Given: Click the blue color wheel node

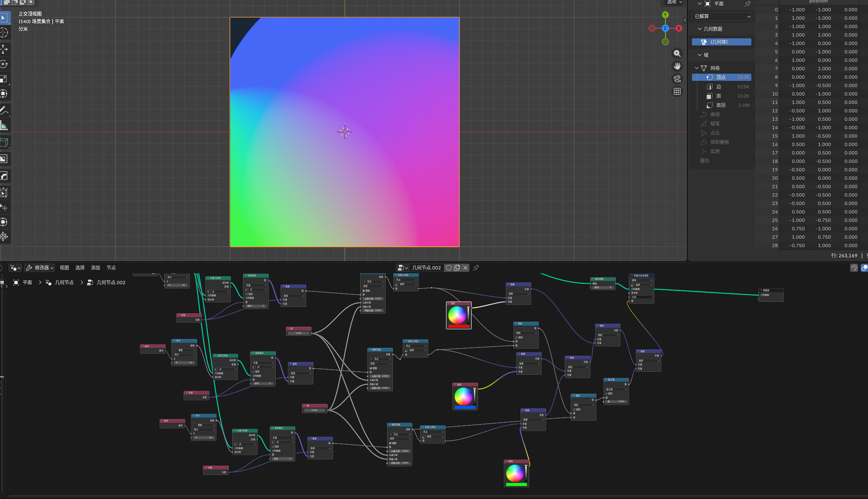Looking at the screenshot, I should coord(465,397).
